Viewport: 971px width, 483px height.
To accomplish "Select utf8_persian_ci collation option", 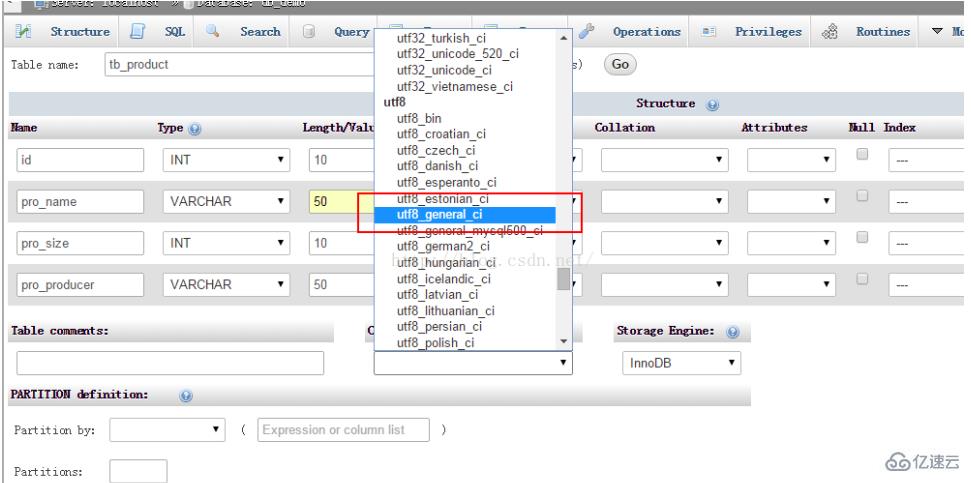I will click(464, 327).
